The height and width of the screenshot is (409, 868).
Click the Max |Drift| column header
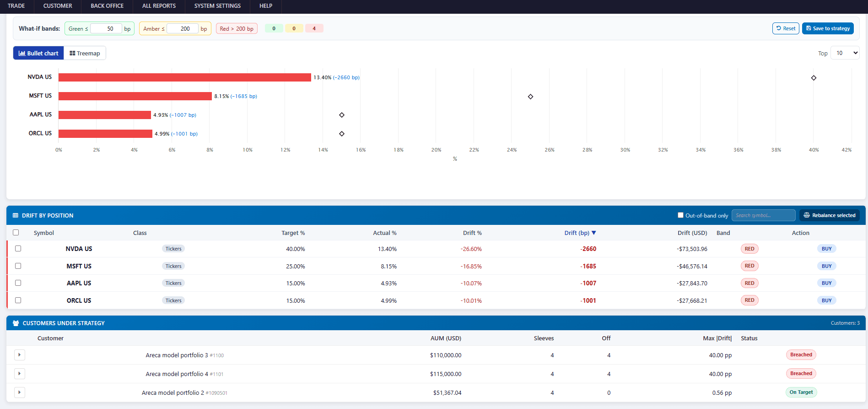point(717,338)
